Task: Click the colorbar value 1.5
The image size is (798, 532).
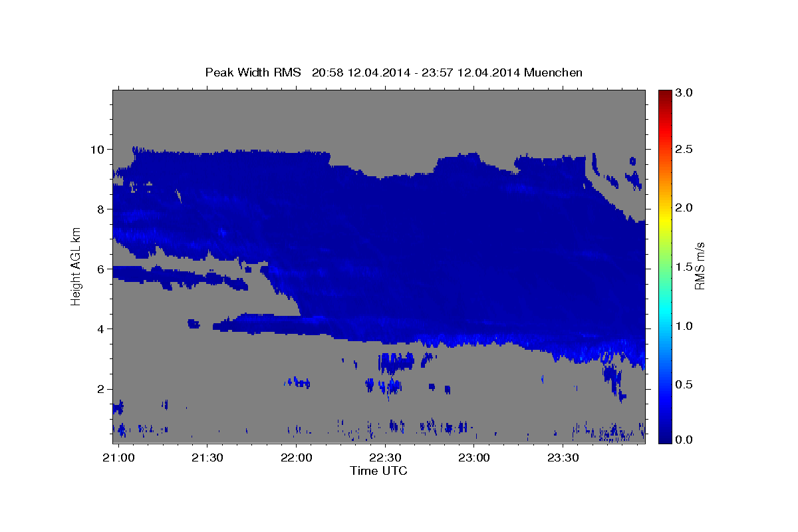Action: (x=685, y=267)
